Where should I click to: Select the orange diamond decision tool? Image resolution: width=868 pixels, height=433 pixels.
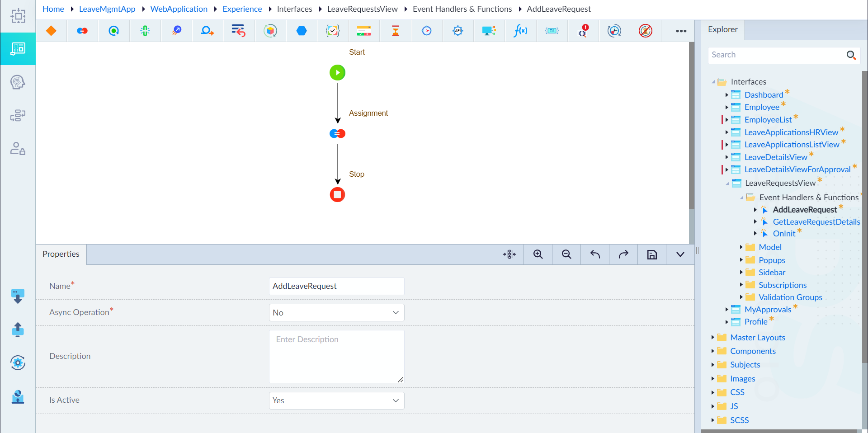[51, 31]
